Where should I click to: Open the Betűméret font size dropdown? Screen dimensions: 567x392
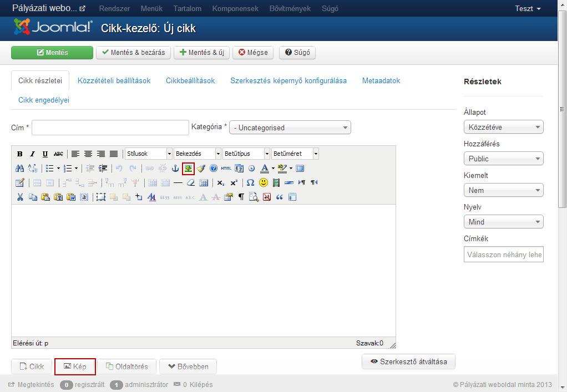click(295, 154)
